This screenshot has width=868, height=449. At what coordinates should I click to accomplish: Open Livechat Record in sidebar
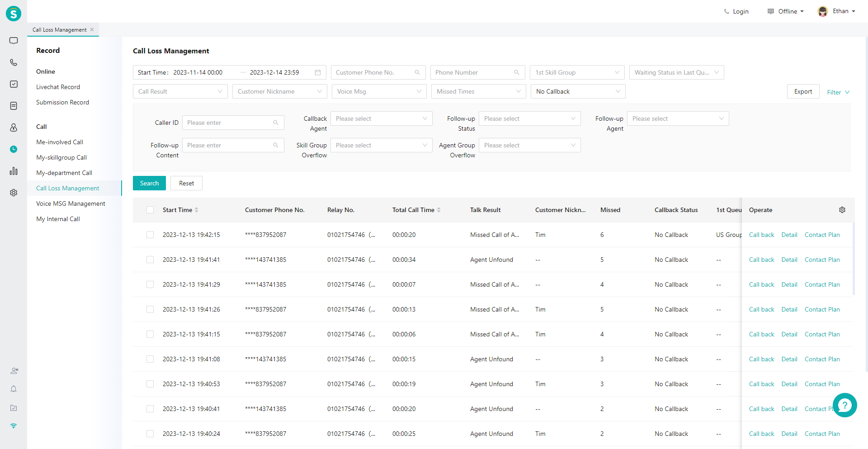point(58,87)
